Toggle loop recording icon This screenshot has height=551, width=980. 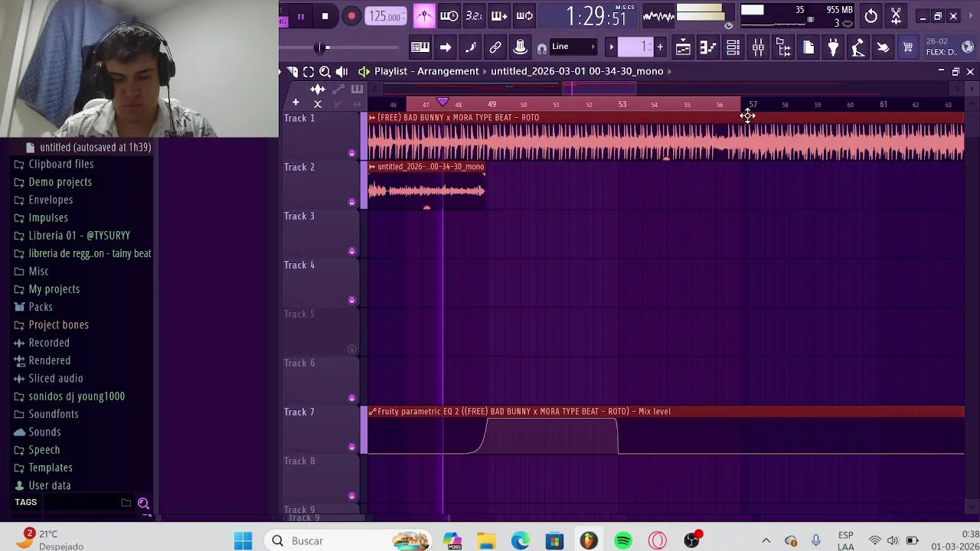[x=524, y=16]
